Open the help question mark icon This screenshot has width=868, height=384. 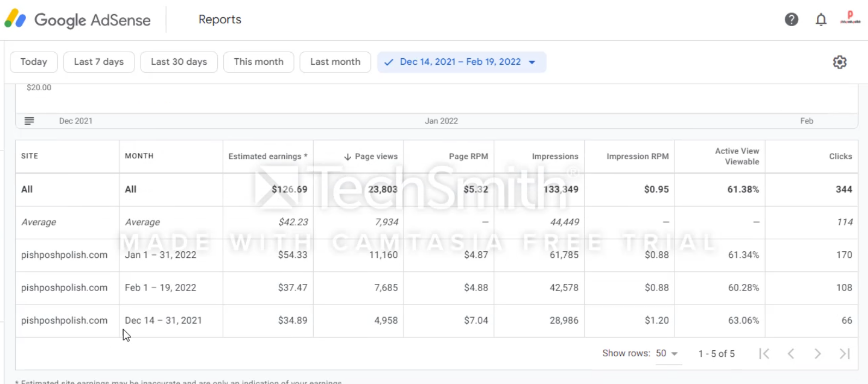791,20
